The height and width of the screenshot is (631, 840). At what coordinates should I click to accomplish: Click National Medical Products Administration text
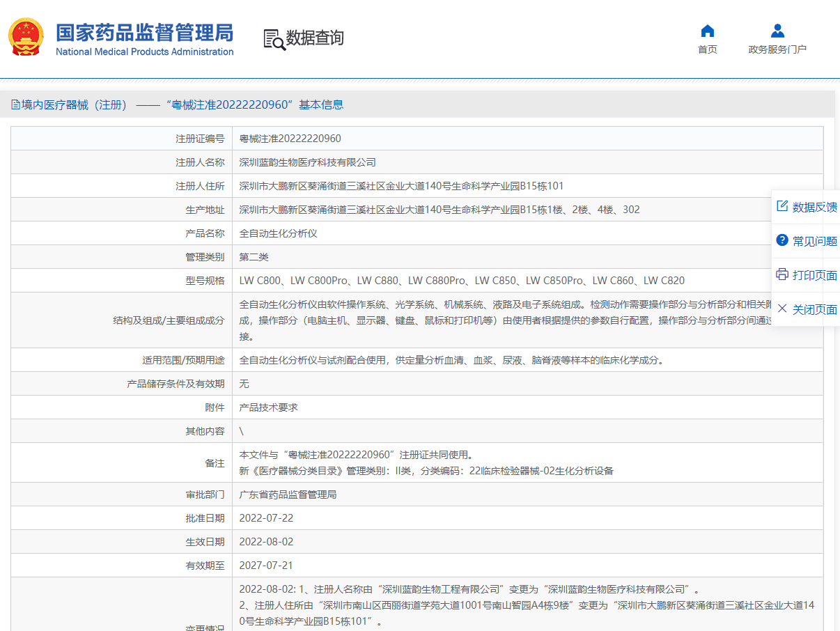click(145, 52)
